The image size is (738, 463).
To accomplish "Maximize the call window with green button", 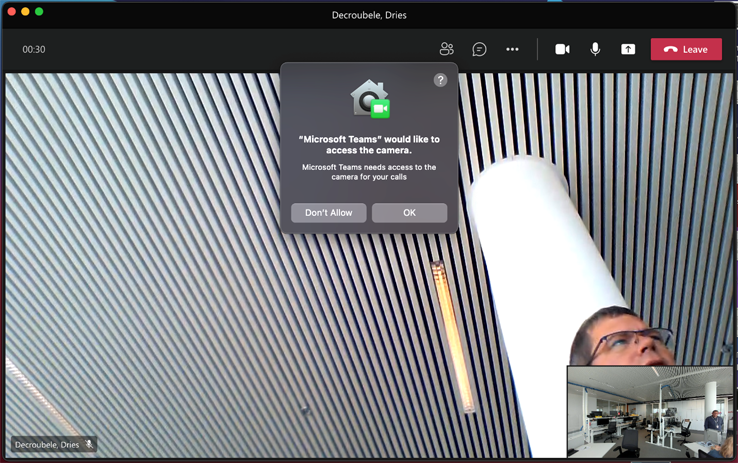I will (x=40, y=12).
